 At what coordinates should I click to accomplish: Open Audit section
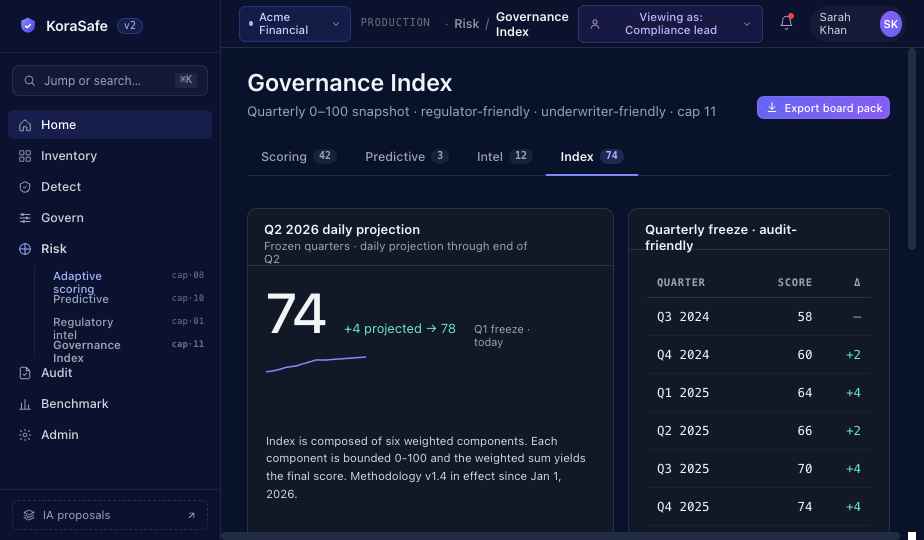pos(110,373)
